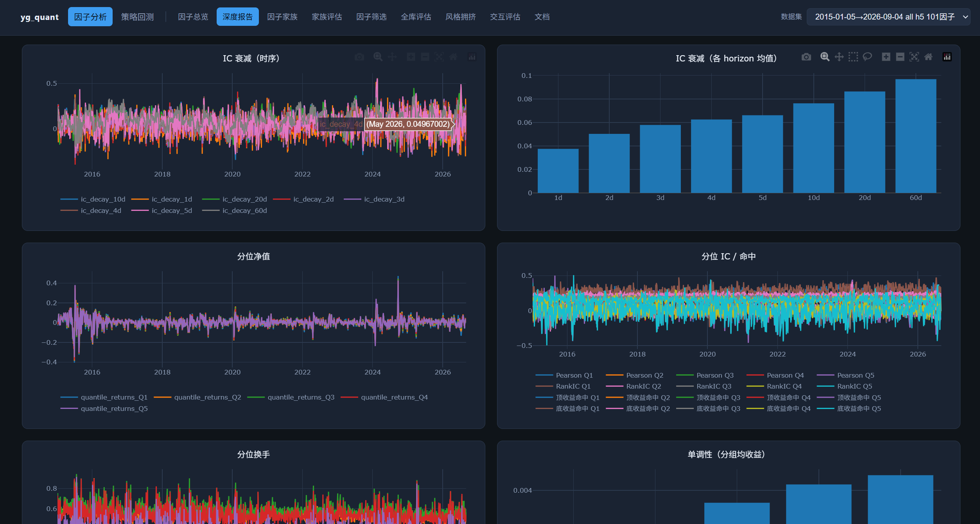The height and width of the screenshot is (524, 980).
Task: Open the 交互评估 tab
Action: point(505,17)
